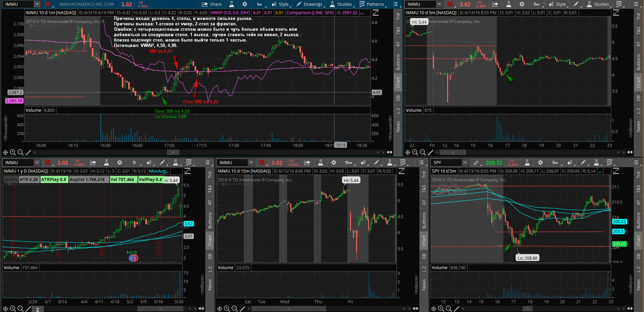Click VolPlay 0.4 label in daily chart
Screen dimensions: 644x312
pos(150,179)
